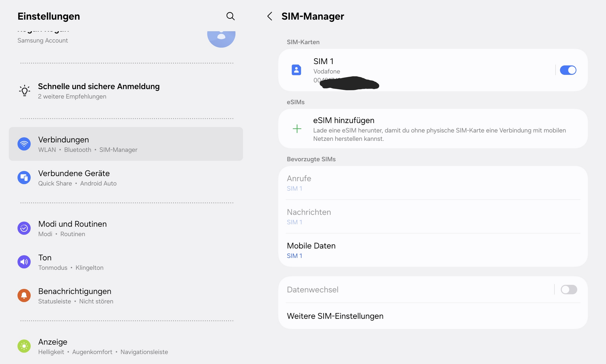
Task: Click the Ton speaker icon
Action: pos(24,262)
